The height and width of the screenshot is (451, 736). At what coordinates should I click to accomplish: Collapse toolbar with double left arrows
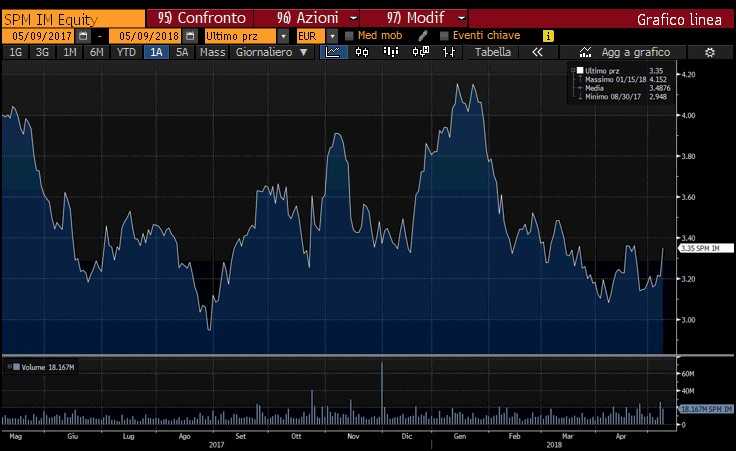pos(537,52)
